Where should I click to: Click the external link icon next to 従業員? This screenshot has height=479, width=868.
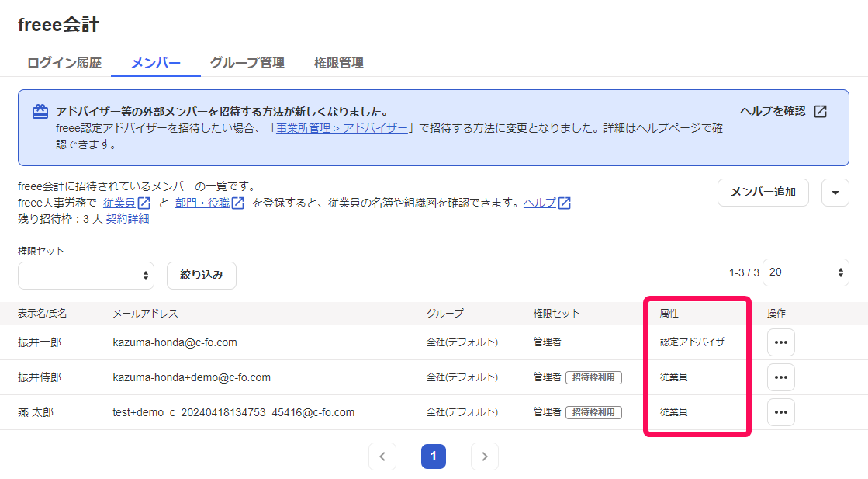(x=144, y=203)
